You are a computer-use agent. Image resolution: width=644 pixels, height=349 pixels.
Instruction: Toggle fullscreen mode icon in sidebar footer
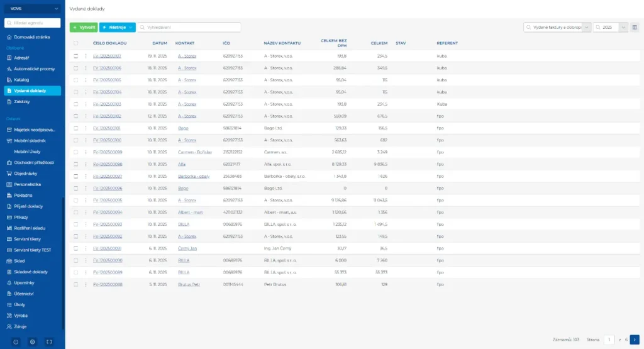pyautogui.click(x=49, y=341)
